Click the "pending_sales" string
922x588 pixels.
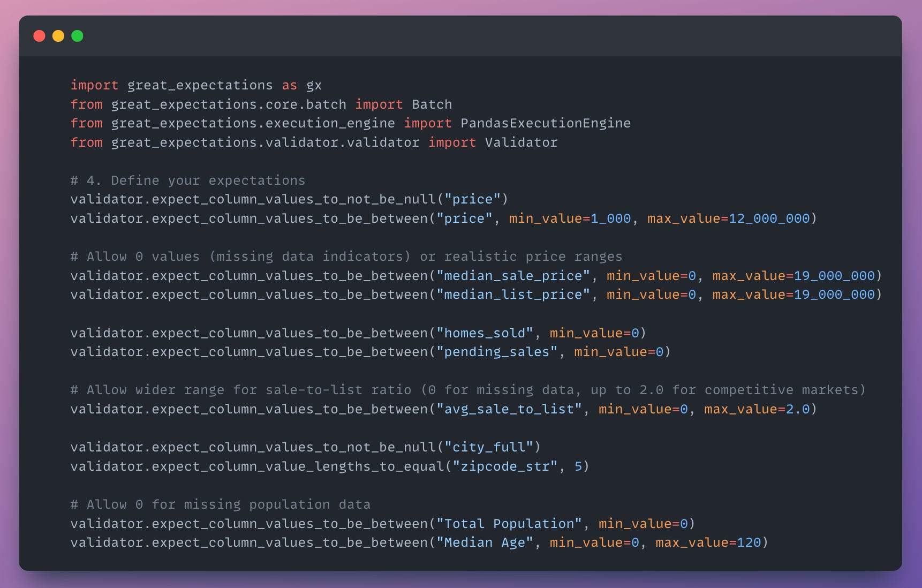pos(497,352)
